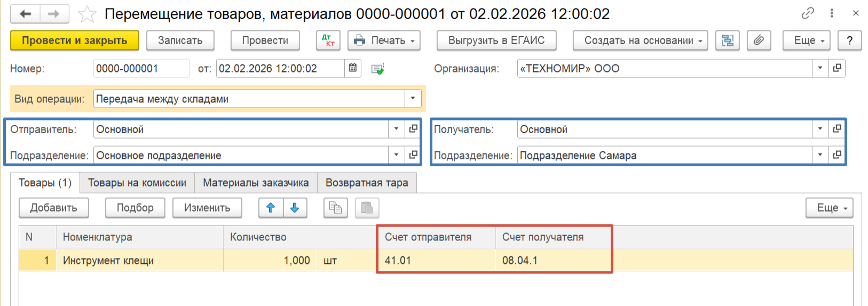Move row down with blue arrow
This screenshot has width=868, height=306.
click(x=295, y=208)
